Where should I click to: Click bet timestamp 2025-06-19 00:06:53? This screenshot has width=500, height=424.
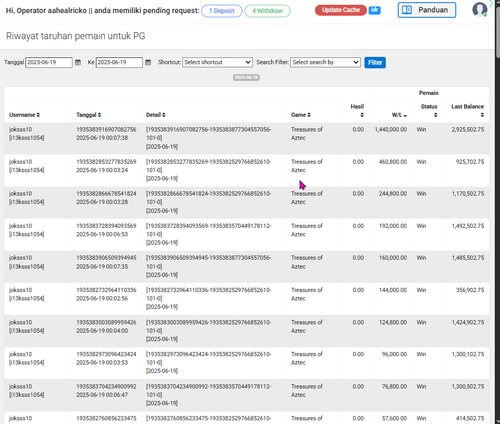(x=102, y=234)
